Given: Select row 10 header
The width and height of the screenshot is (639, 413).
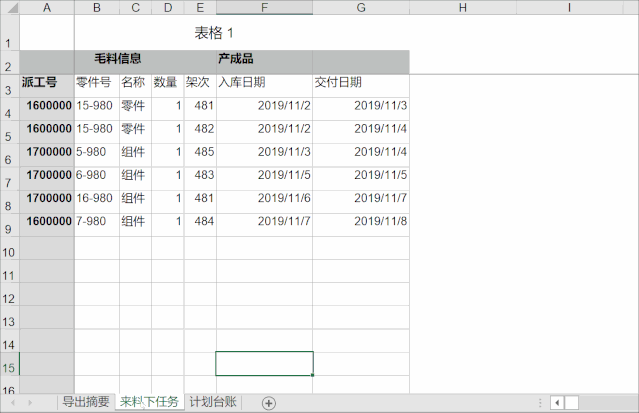Looking at the screenshot, I should pos(10,248).
